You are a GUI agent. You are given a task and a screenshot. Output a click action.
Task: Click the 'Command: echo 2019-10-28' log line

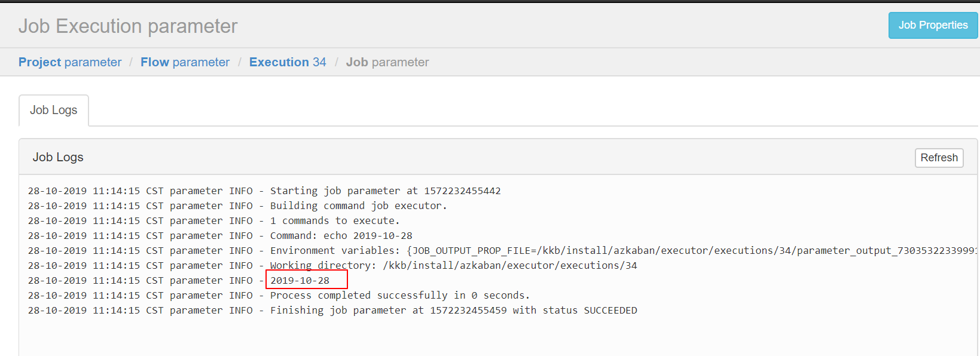(x=220, y=236)
